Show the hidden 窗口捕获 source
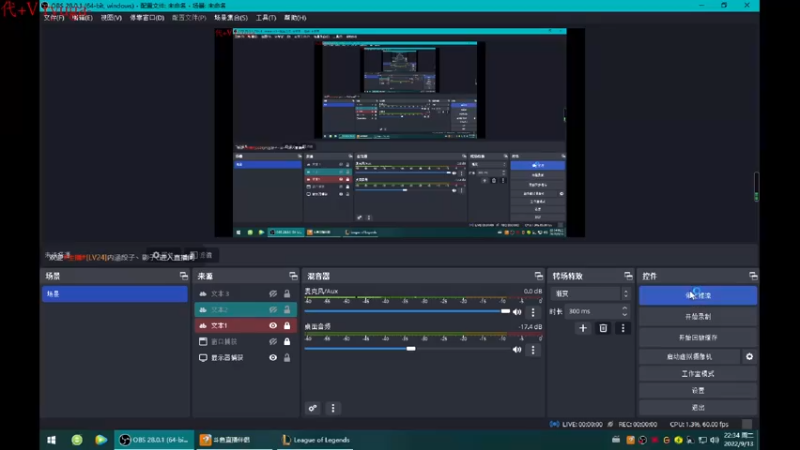The image size is (800, 450). click(273, 341)
